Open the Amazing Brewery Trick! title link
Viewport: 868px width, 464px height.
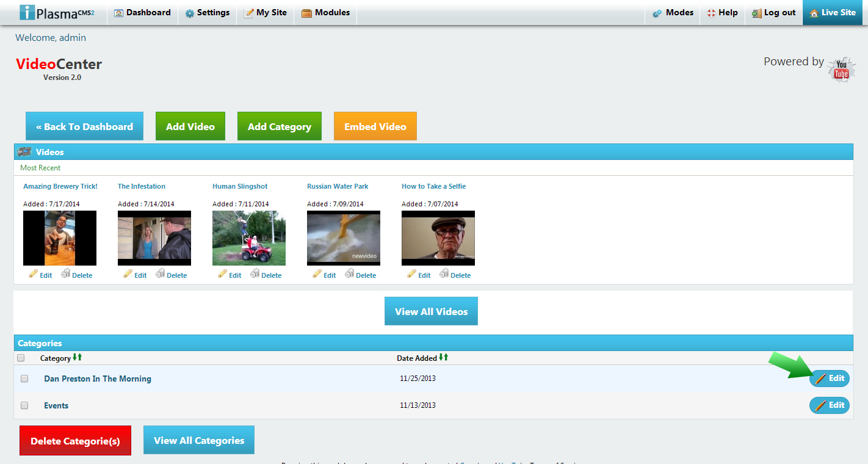60,186
